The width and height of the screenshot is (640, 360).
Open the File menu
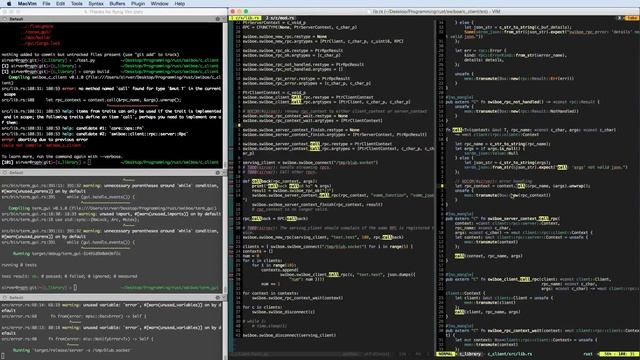coord(47,4)
